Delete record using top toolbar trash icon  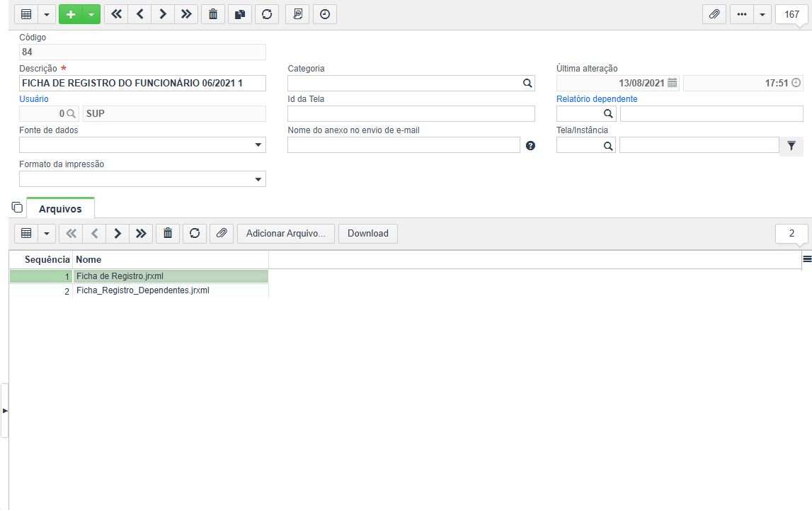point(213,14)
